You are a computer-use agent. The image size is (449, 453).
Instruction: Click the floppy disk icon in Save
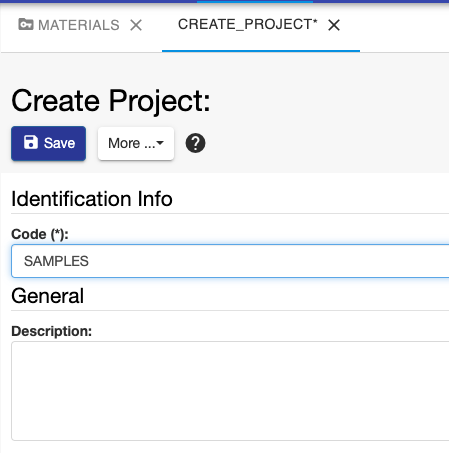(x=31, y=142)
